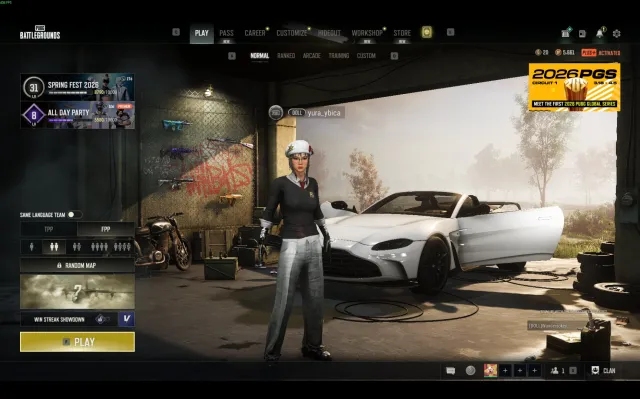Click the random map preview with question mark

(78, 292)
